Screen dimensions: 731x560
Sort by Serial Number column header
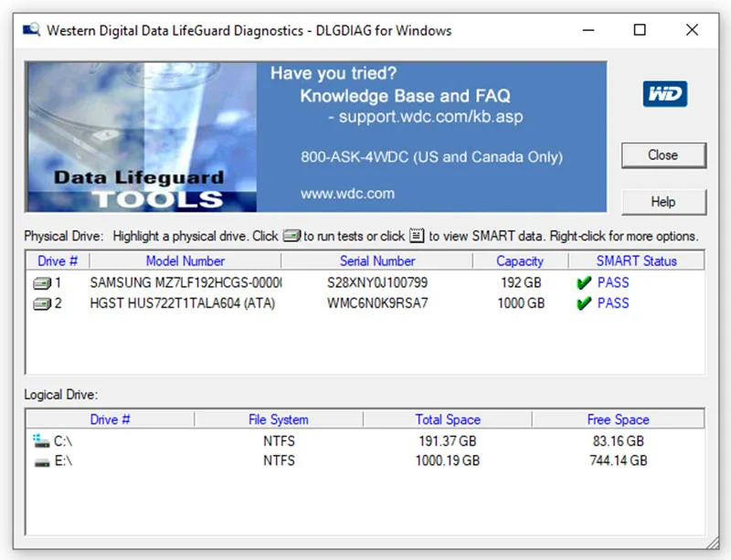point(377,261)
